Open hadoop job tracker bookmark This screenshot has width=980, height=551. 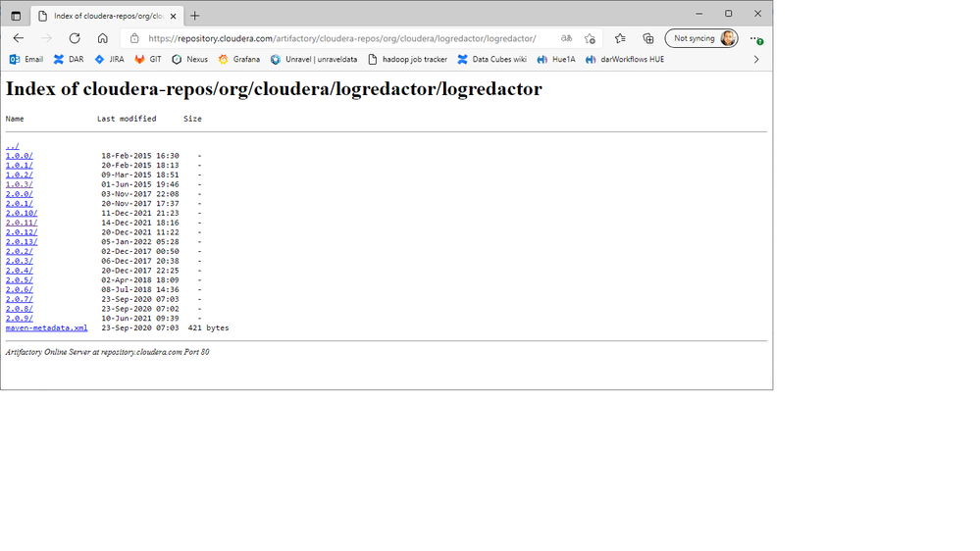[x=407, y=60]
